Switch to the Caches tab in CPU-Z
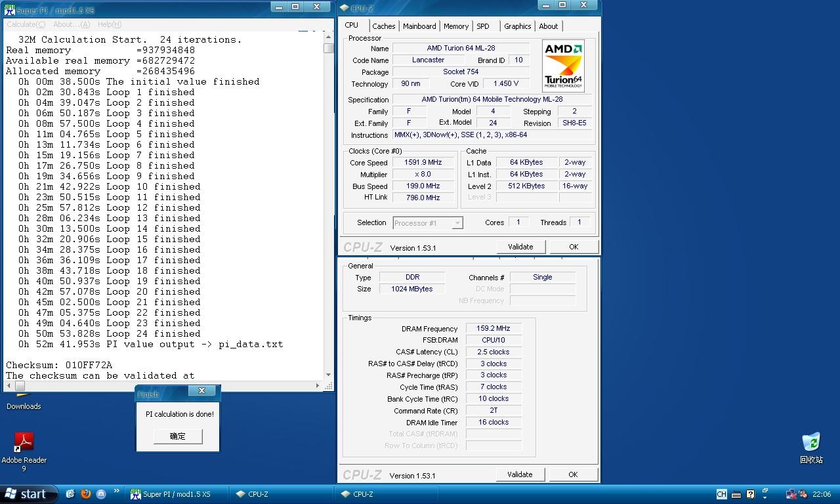Viewport: 840px width, 504px height. [x=384, y=26]
